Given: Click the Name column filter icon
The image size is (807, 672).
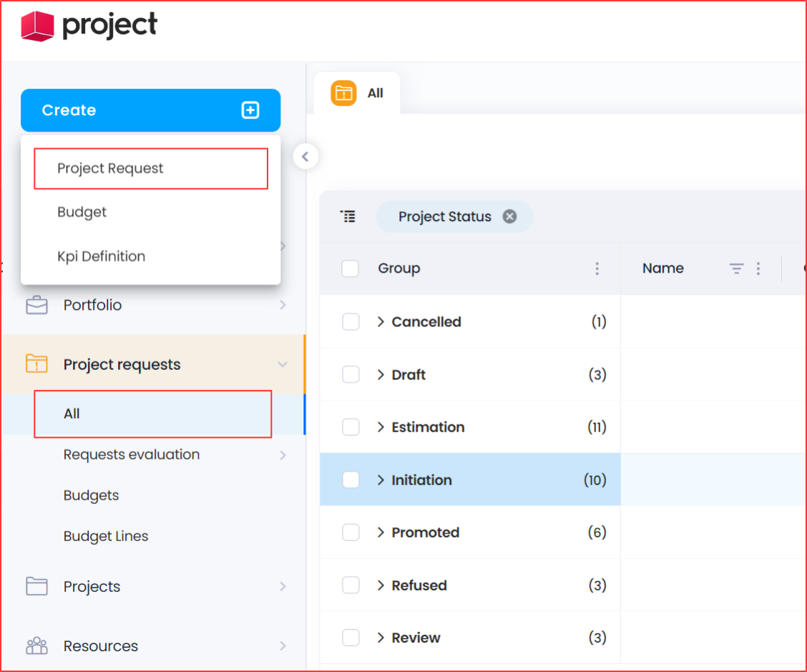Looking at the screenshot, I should tap(736, 268).
